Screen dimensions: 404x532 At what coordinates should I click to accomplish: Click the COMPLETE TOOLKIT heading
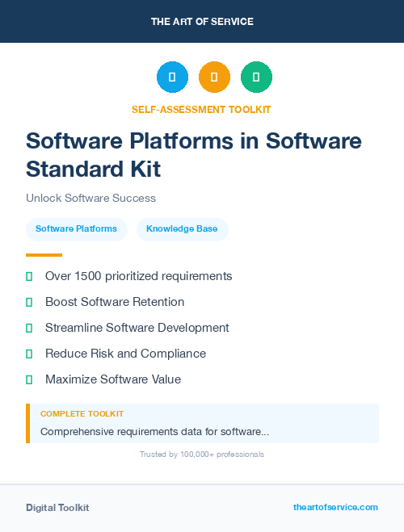click(x=82, y=414)
